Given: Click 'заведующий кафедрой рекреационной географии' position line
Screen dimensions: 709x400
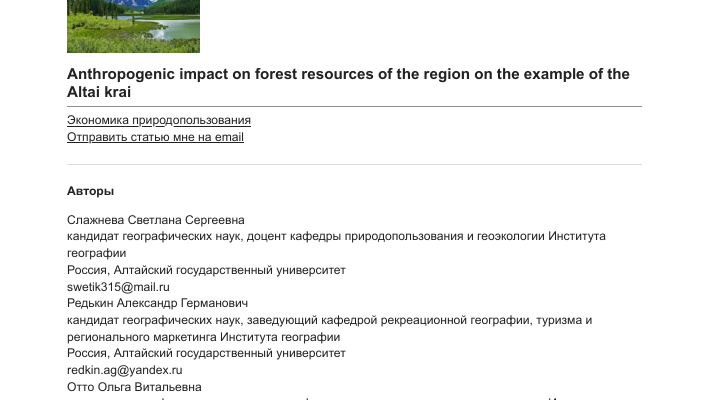Looking at the screenshot, I should tap(329, 320).
